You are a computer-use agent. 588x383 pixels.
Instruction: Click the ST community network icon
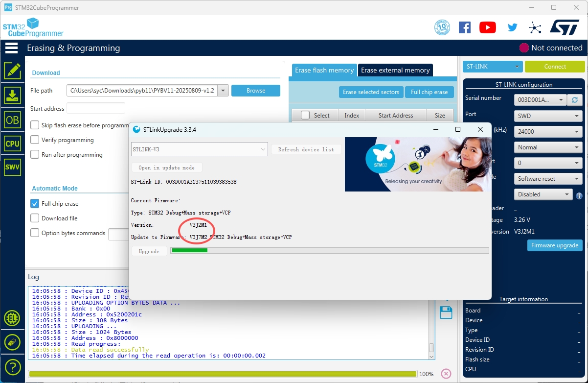(535, 27)
